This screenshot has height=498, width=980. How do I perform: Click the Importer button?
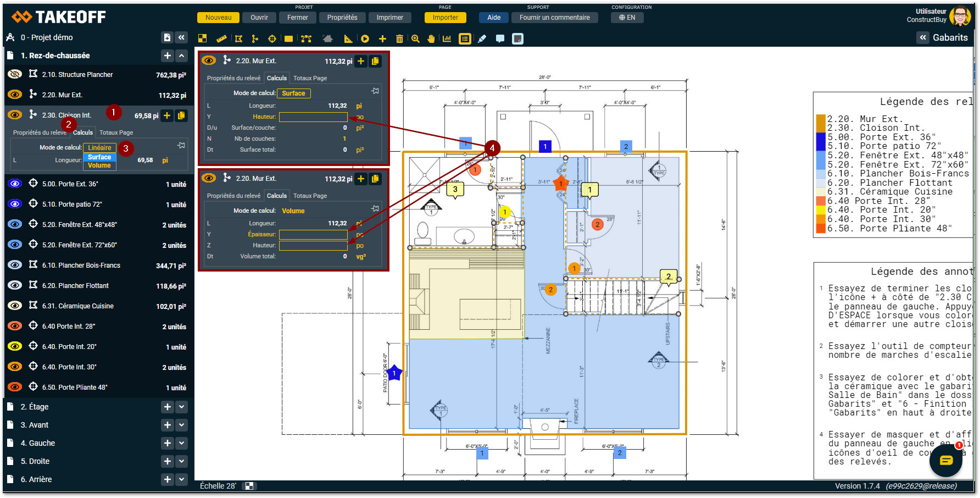pos(445,18)
